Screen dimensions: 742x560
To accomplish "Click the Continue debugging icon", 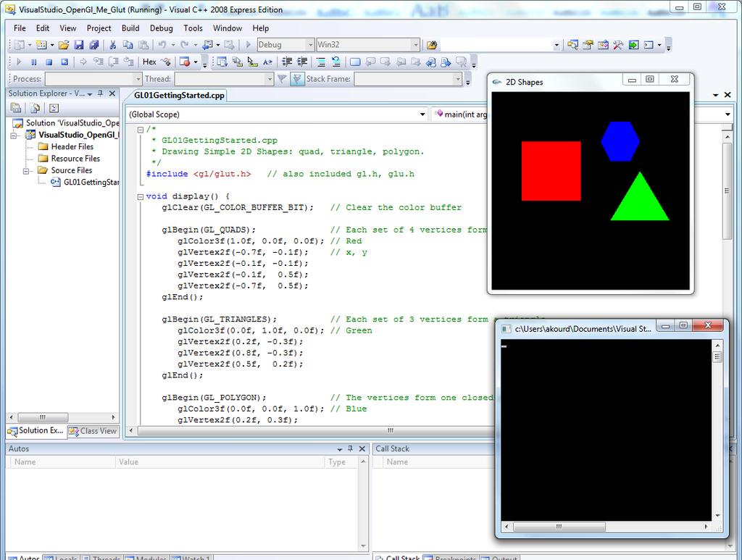I will 19,62.
